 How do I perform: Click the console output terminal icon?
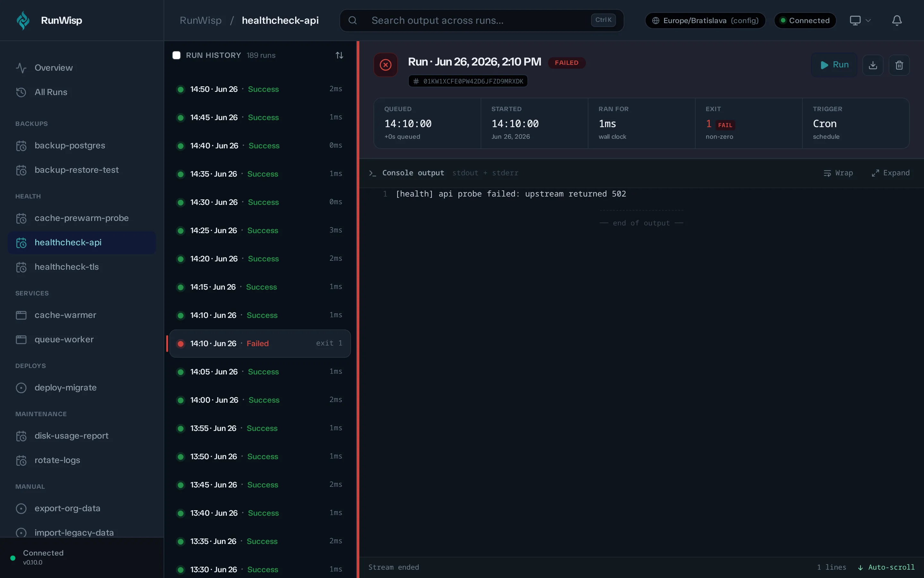pos(373,173)
